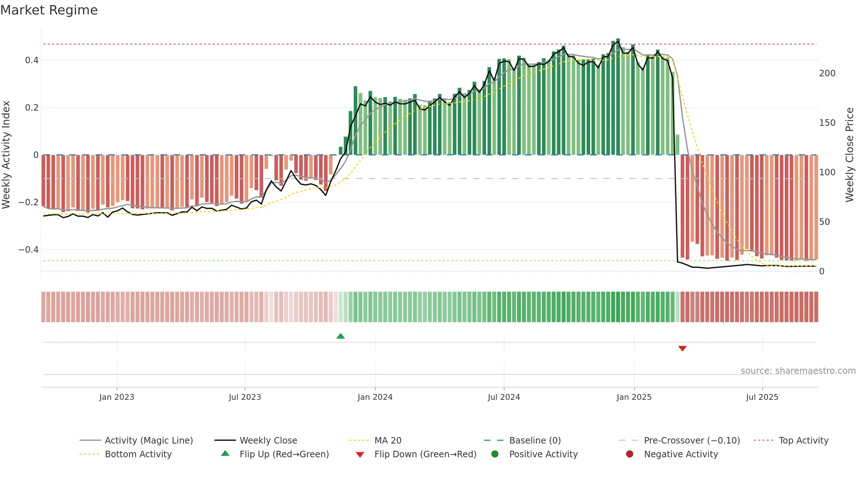Click the −0.2 left axis tick label
868x488 pixels.
pyautogui.click(x=28, y=202)
